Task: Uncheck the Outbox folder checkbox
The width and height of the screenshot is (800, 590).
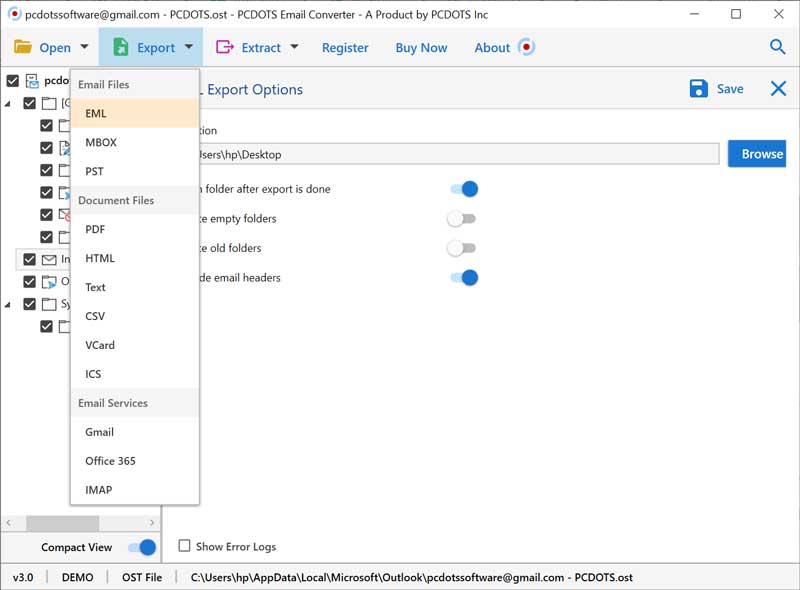Action: click(30, 282)
